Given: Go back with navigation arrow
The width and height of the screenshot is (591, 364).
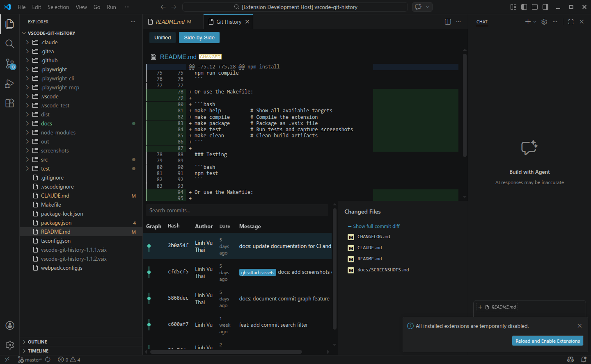Looking at the screenshot, I should click(x=163, y=7).
